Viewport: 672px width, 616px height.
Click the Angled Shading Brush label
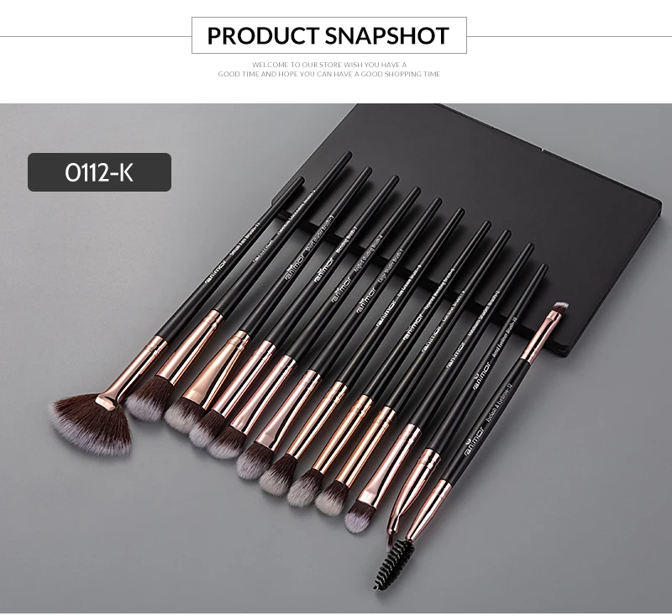[367, 255]
